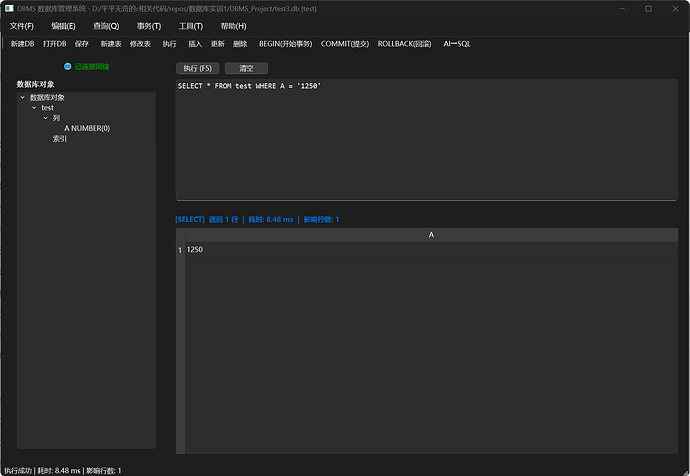Minimize the DBMS window
This screenshot has height=476, width=690.
pyautogui.click(x=622, y=9)
